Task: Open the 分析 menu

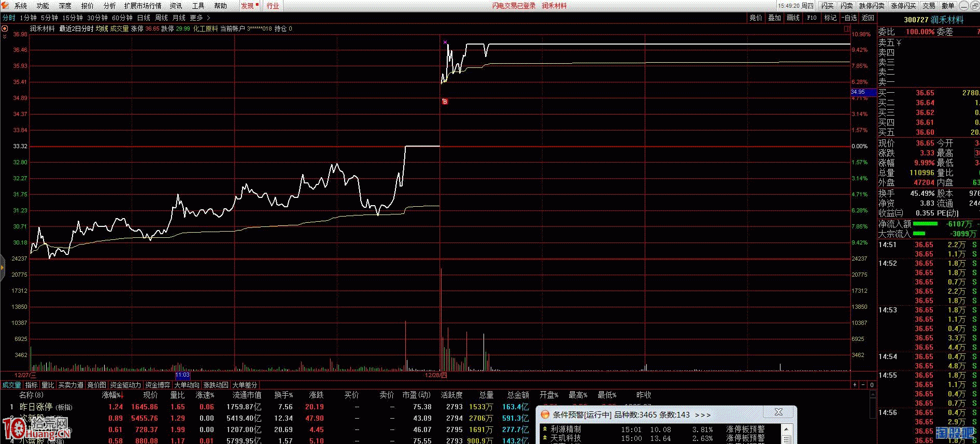Action: tap(110, 6)
